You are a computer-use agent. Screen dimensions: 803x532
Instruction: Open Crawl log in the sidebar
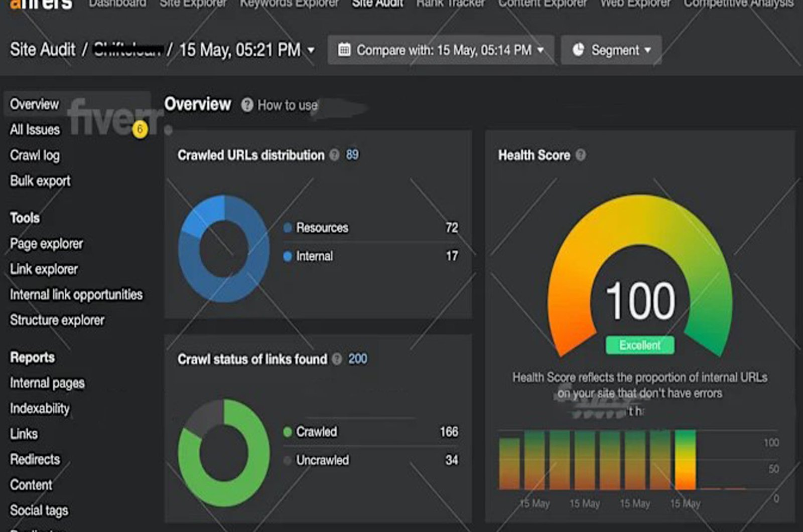[x=35, y=155]
